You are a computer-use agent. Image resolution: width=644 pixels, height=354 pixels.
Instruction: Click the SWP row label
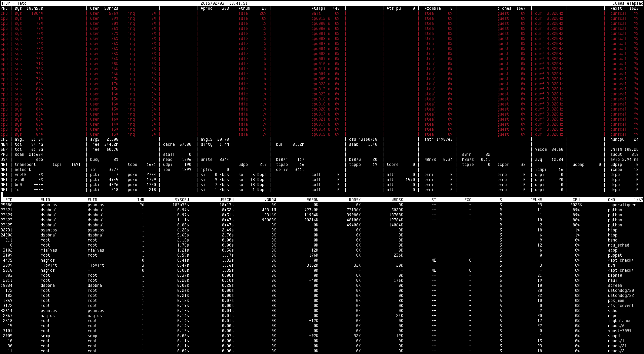[4, 149]
